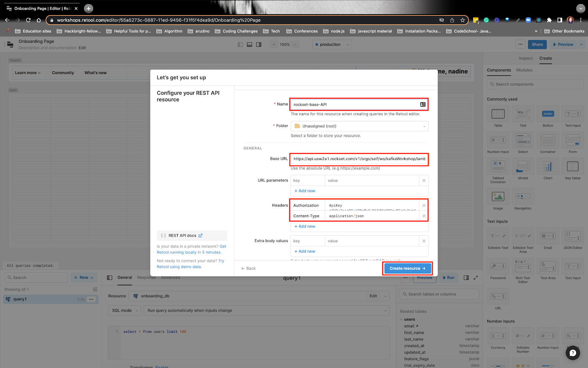The width and height of the screenshot is (588, 368).
Task: Go Back in the setup modal
Action: point(248,268)
